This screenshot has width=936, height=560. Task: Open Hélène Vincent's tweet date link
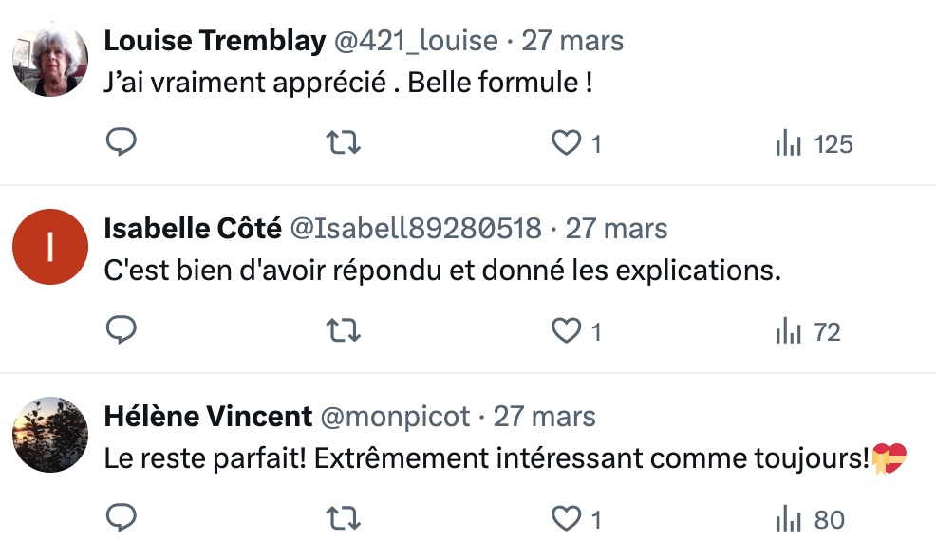tap(545, 417)
